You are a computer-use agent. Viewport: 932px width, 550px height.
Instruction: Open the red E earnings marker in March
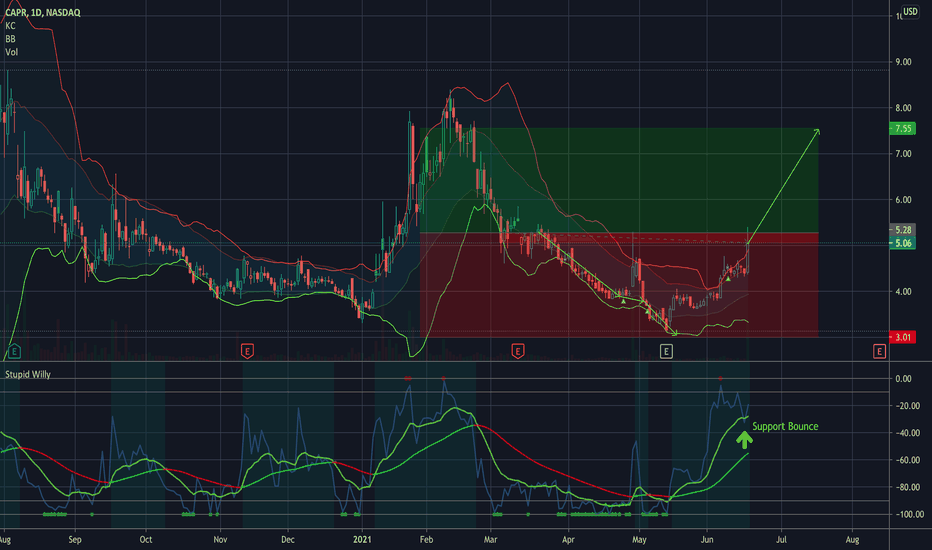[518, 351]
